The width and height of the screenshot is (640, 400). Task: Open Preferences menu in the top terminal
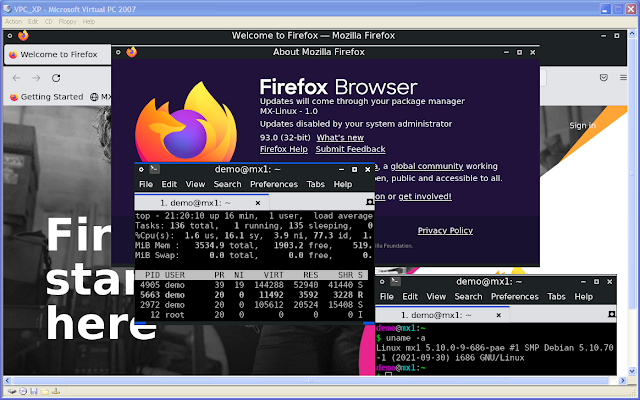pos(274,184)
